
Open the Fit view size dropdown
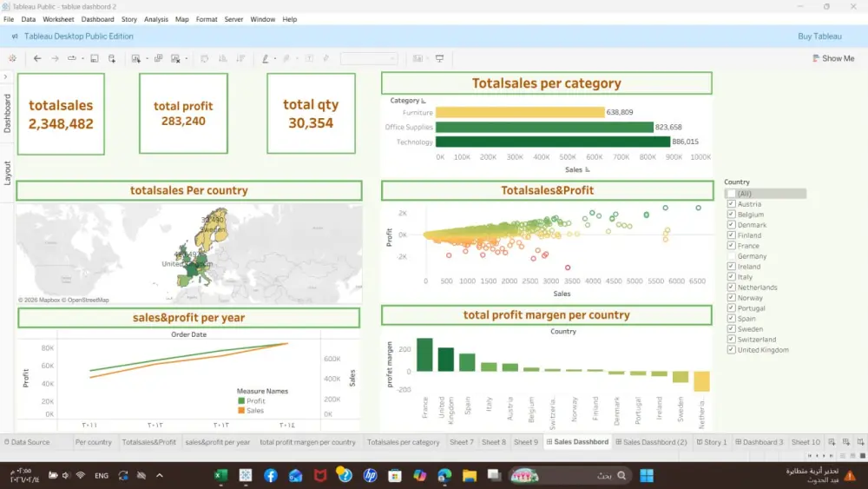coord(369,58)
